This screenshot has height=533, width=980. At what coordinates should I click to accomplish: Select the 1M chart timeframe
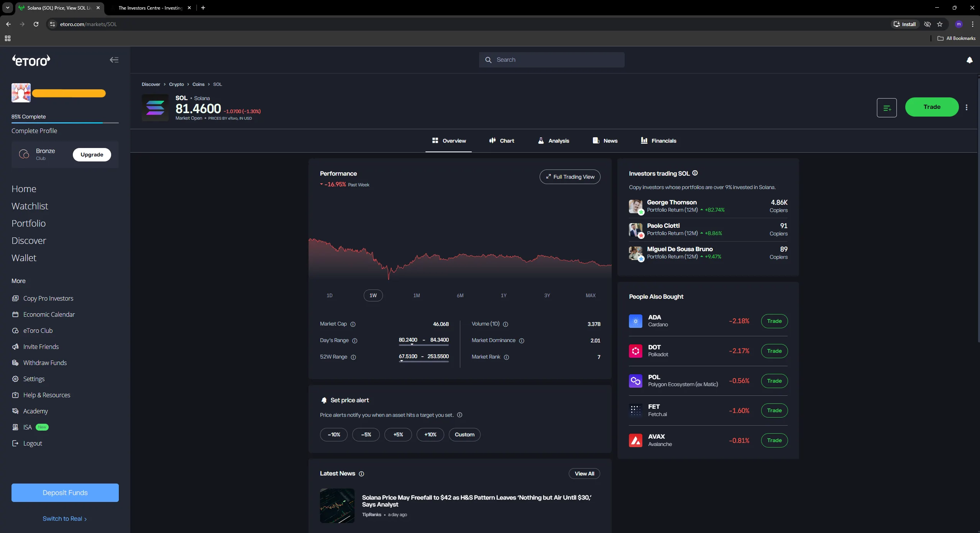click(417, 296)
